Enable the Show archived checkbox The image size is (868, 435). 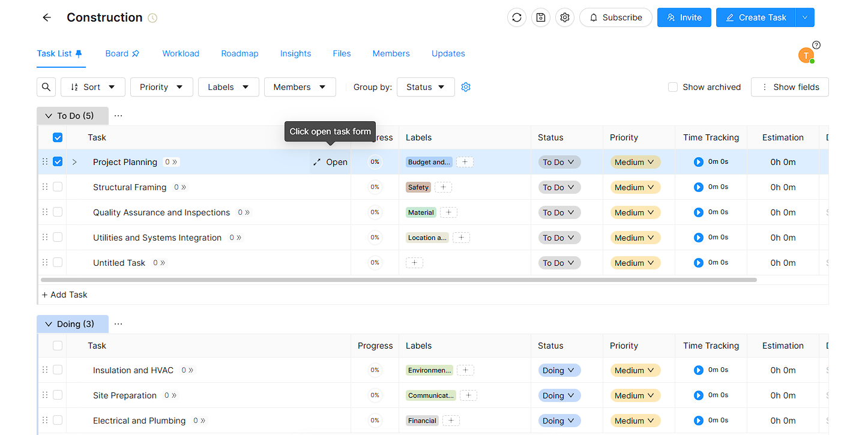click(x=673, y=87)
